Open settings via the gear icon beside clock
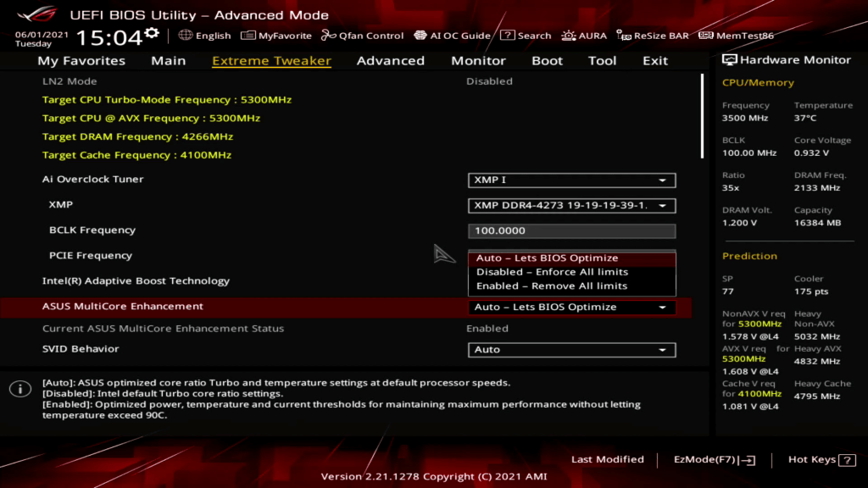The image size is (868, 488). 152,34
